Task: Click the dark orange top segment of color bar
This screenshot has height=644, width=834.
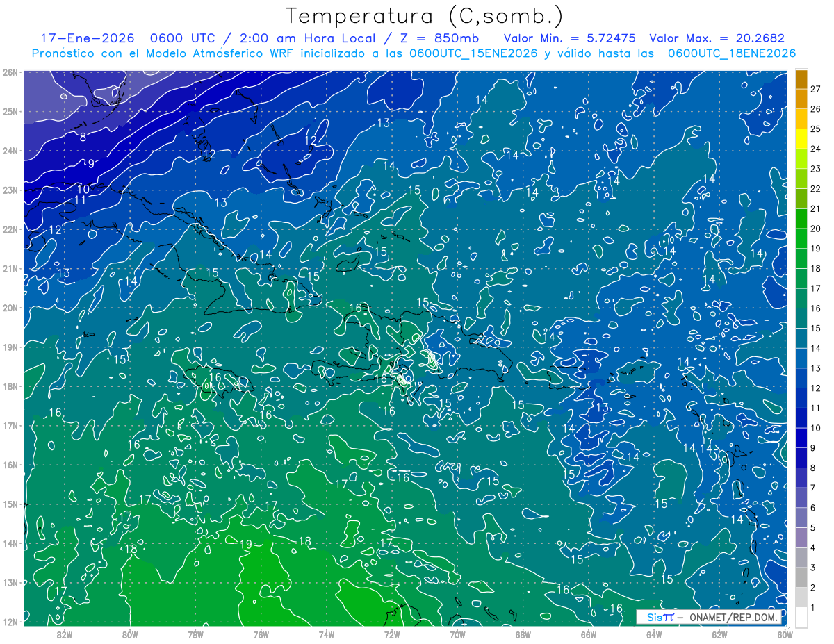Action: [x=802, y=79]
